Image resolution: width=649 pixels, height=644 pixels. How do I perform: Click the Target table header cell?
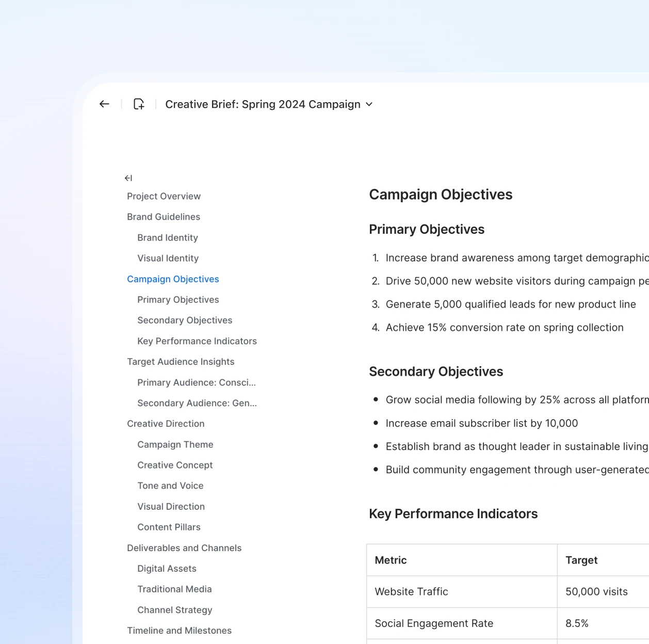(603, 560)
